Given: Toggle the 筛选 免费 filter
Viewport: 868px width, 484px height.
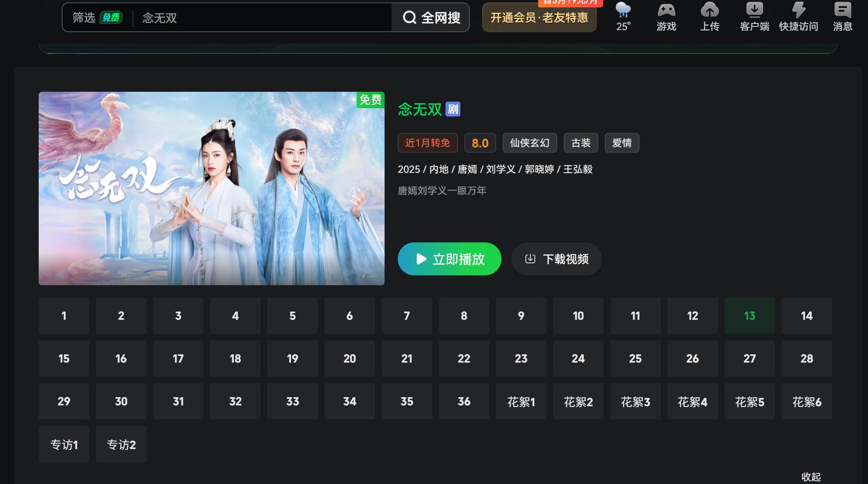Looking at the screenshot, I should 97,17.
